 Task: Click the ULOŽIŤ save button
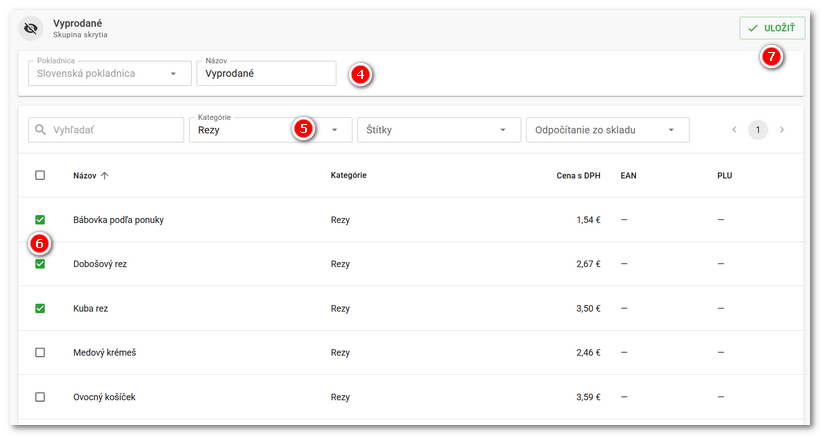pyautogui.click(x=772, y=28)
